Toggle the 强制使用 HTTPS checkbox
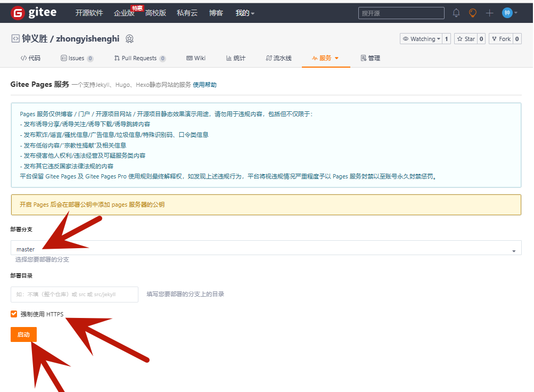 click(14, 314)
